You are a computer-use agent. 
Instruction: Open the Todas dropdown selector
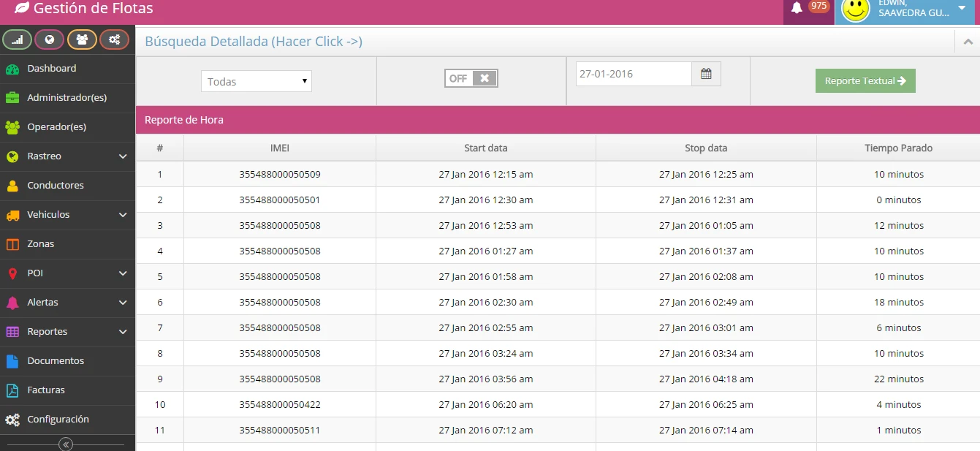tap(257, 81)
